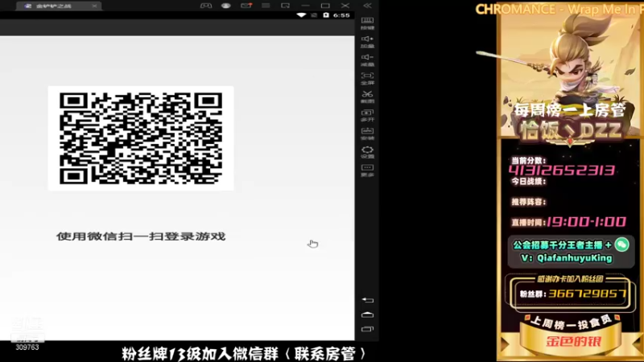The height and width of the screenshot is (362, 644).
Task: Click the Android back arrow button
Action: coord(367,300)
